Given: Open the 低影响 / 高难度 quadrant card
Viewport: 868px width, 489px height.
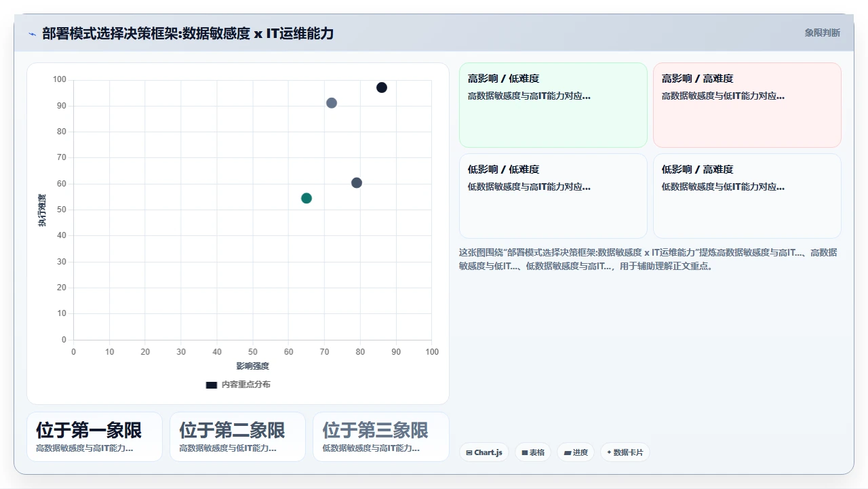Looking at the screenshot, I should click(x=747, y=196).
